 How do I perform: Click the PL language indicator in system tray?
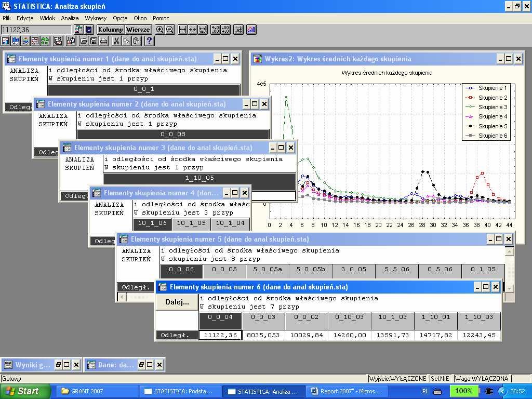425,391
